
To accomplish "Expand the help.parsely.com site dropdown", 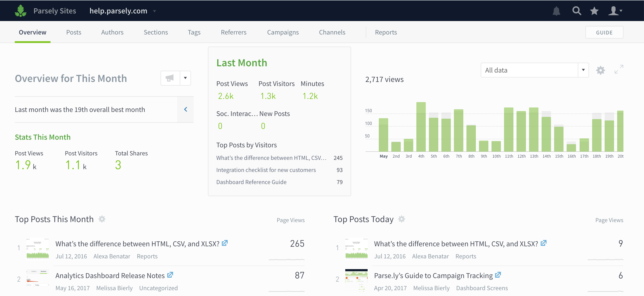I will 155,11.
